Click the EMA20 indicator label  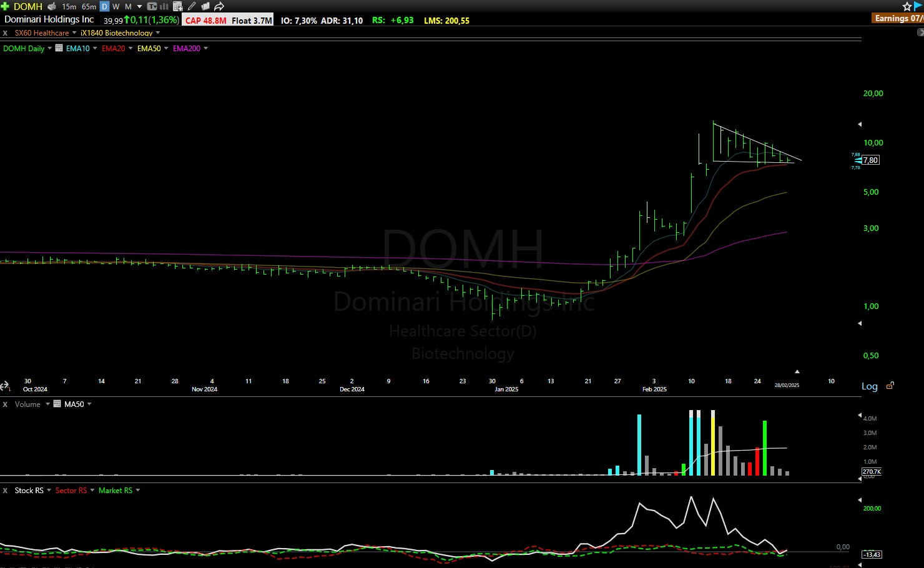(x=114, y=48)
